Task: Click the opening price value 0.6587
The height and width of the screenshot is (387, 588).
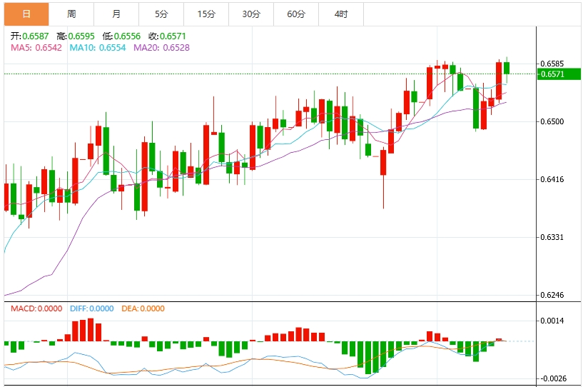Action: click(x=36, y=36)
